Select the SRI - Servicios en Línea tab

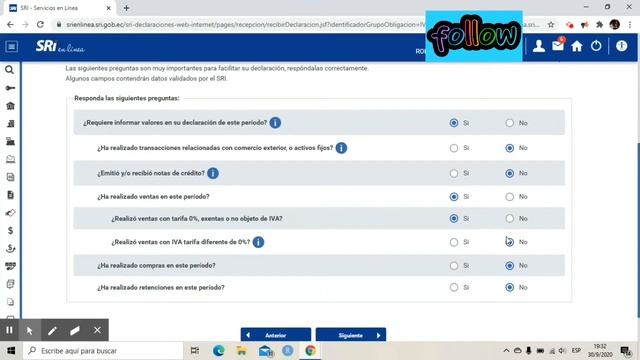60,8
